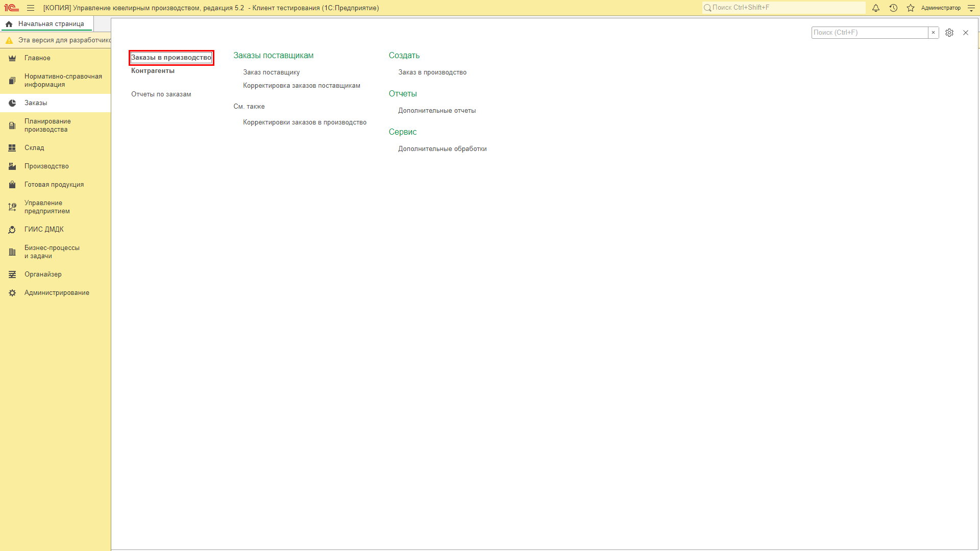This screenshot has width=980, height=551.
Task: Click the ГИИС ДМДК icon
Action: 12,230
